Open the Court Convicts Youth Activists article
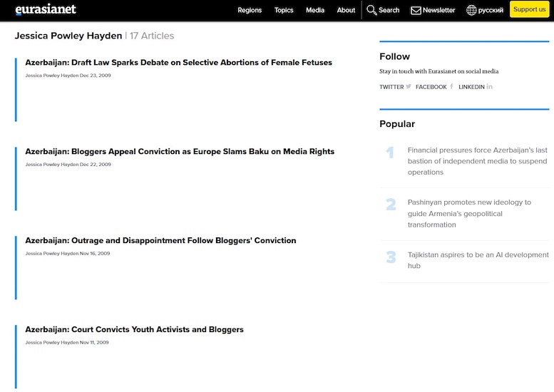This screenshot has height=392, width=554. (134, 329)
